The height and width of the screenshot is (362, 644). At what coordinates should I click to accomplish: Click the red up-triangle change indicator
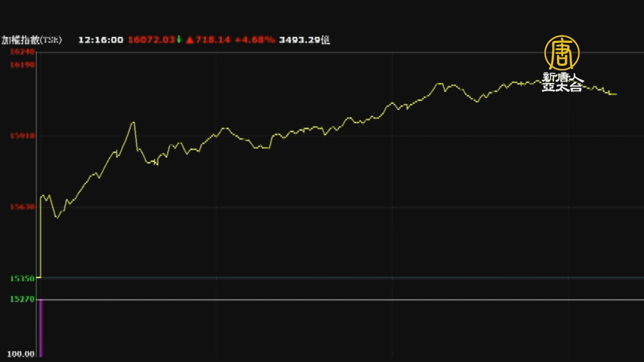pos(190,40)
